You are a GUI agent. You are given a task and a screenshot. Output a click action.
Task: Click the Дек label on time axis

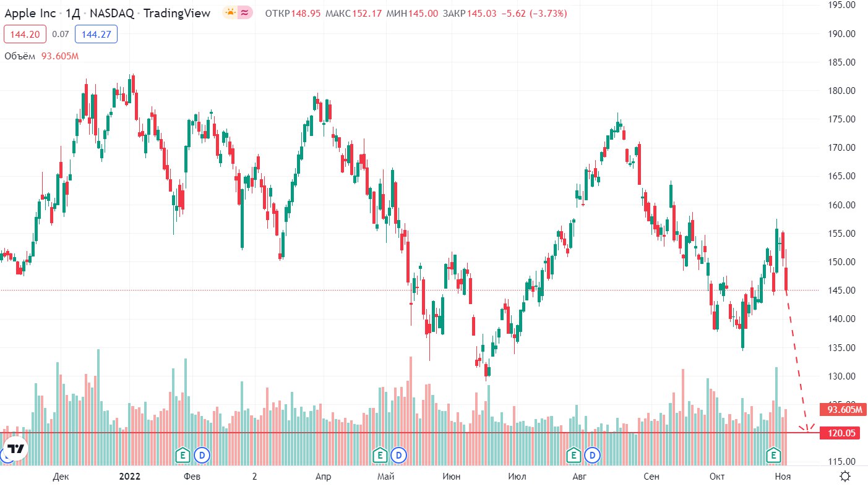(61, 477)
